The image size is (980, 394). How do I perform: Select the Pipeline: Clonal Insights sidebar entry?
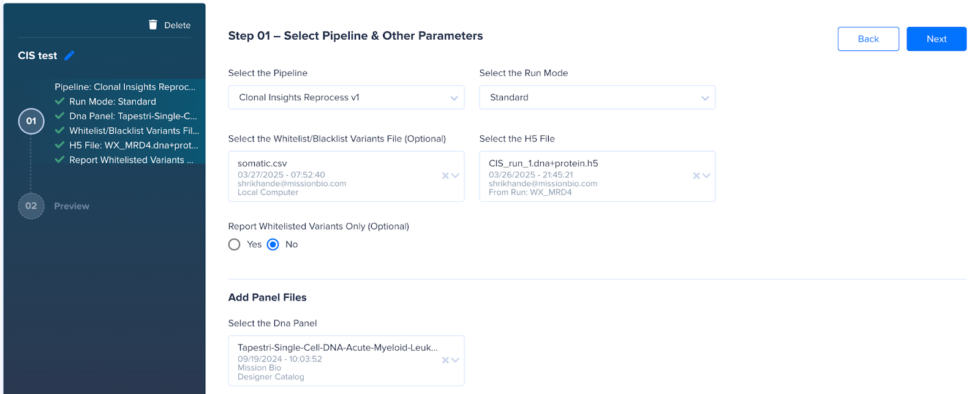[125, 87]
